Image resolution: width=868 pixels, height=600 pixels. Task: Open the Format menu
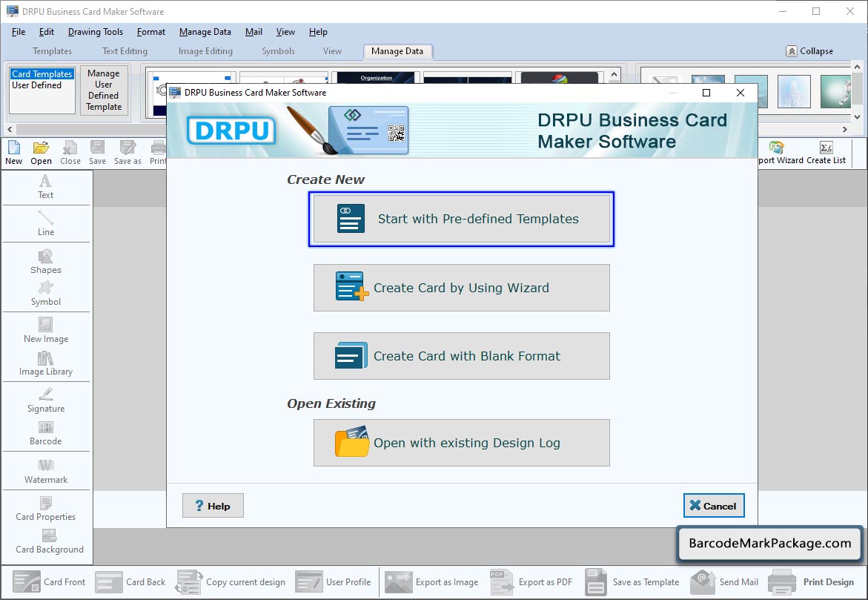pos(151,32)
